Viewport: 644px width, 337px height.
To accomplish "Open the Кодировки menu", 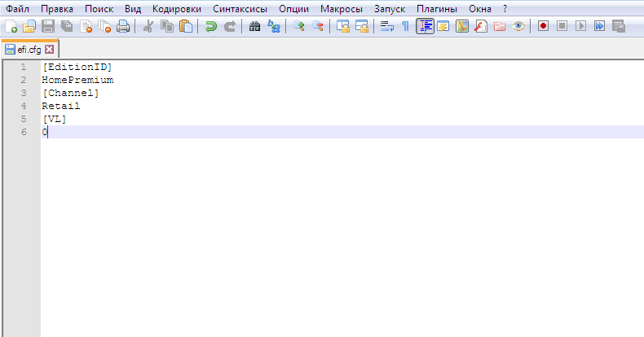I will (x=177, y=9).
